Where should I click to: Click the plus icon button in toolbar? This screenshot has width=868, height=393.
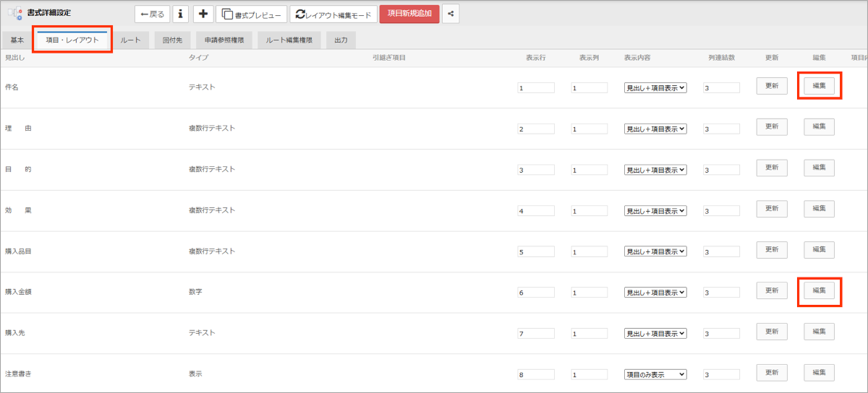pos(203,14)
